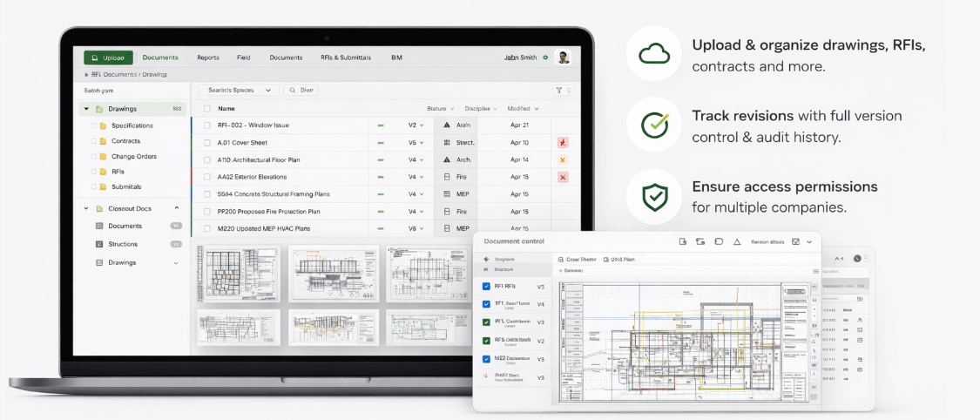Open John Smith's profile avatar
Image resolution: width=980 pixels, height=420 pixels.
coord(563,58)
